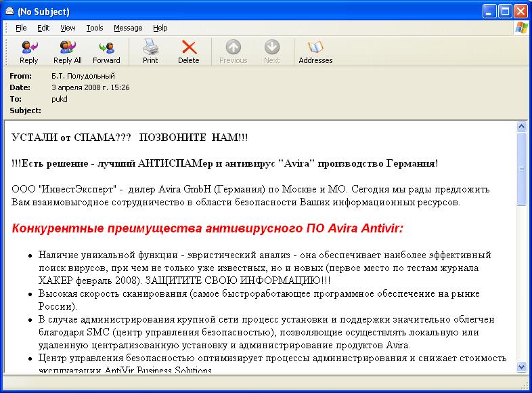The image size is (532, 393).
Task: Delete this email with the red X
Action: 189,51
